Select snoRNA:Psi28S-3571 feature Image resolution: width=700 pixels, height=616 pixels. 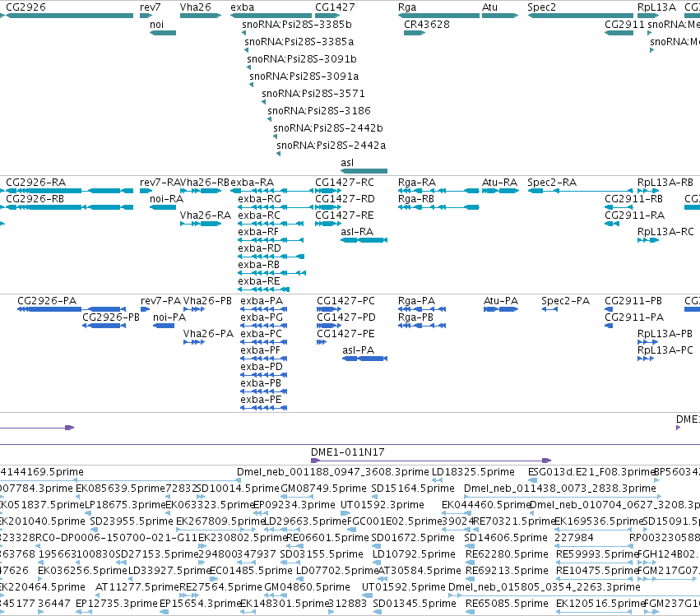pos(263,102)
